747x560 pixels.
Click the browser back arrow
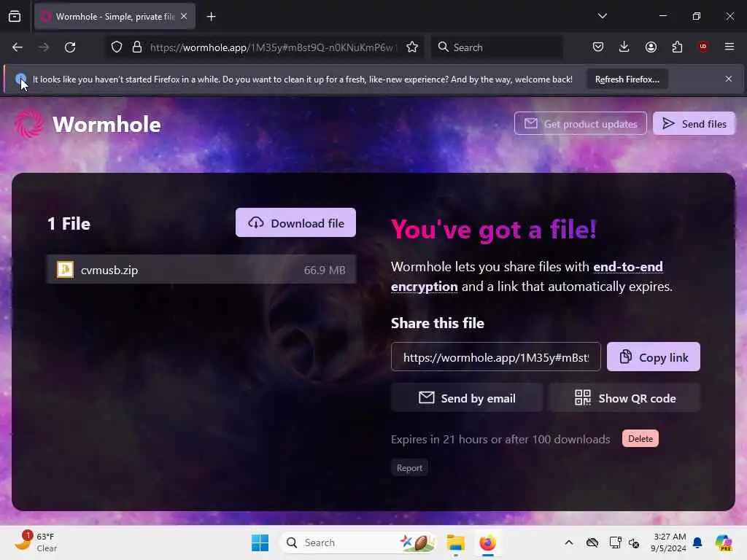point(18,47)
